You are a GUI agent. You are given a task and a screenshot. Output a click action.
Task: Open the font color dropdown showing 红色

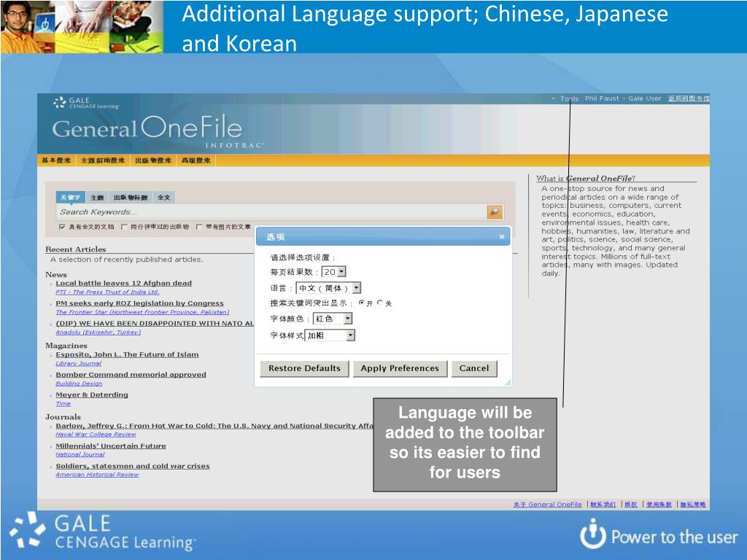[333, 319]
